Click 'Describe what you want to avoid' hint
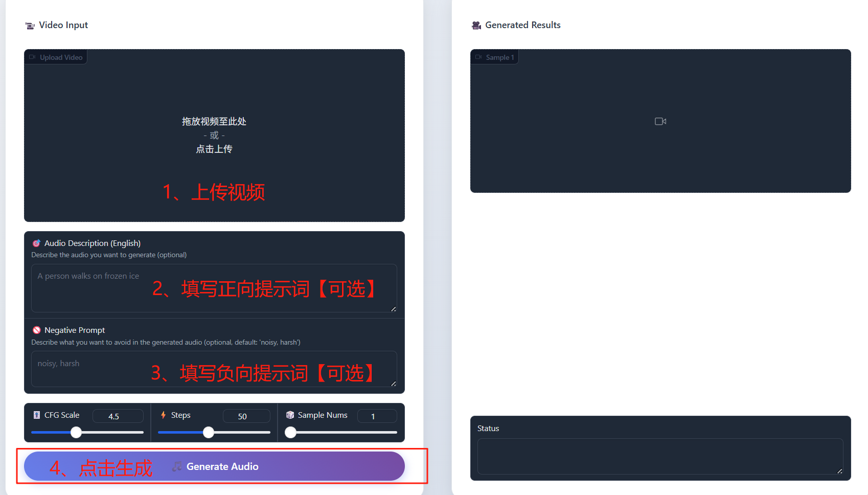This screenshot has height=495, width=868. (166, 343)
